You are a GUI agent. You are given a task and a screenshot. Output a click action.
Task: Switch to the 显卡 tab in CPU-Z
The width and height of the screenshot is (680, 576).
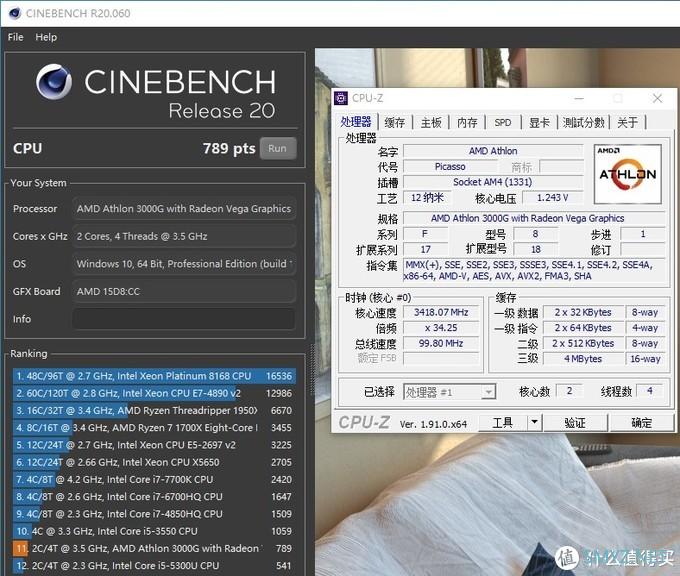pos(539,123)
